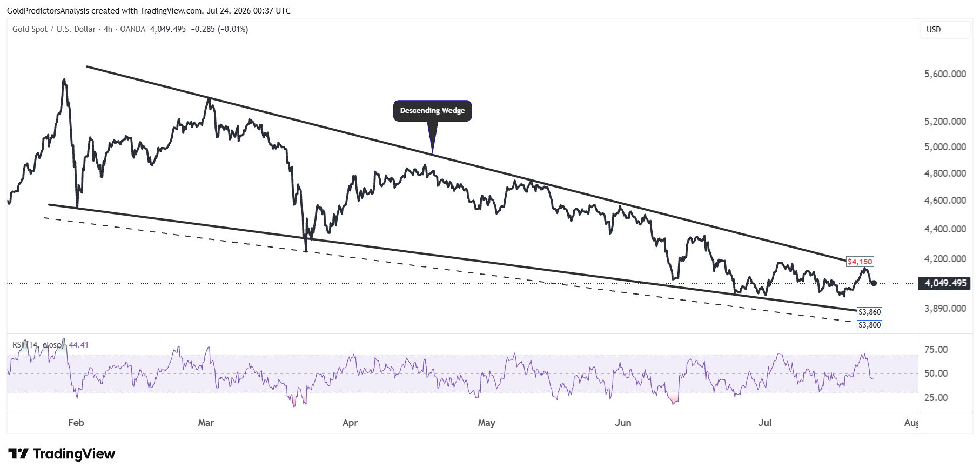
Task: Click the Feb label on time axis
Action: pos(76,423)
